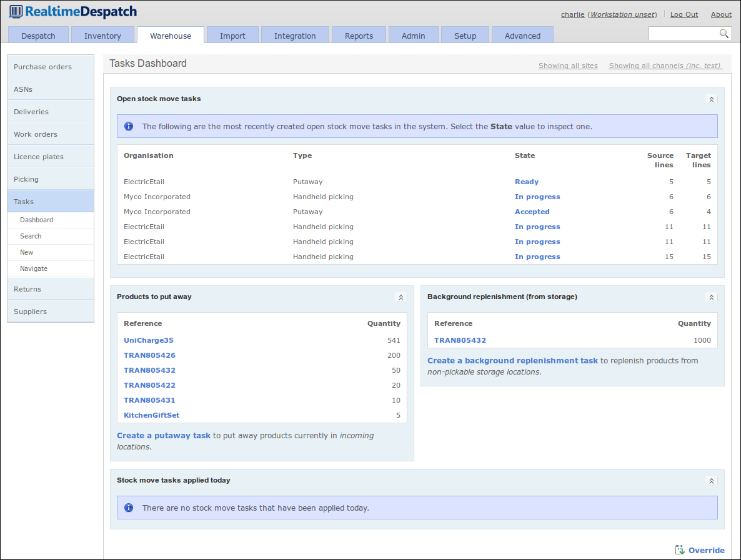Open TRAN805432 in Products to put away
The image size is (741, 560).
149,371
